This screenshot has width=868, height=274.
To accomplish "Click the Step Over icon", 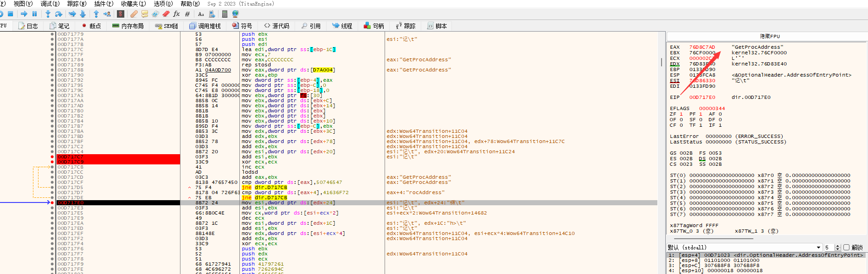I will (x=58, y=14).
